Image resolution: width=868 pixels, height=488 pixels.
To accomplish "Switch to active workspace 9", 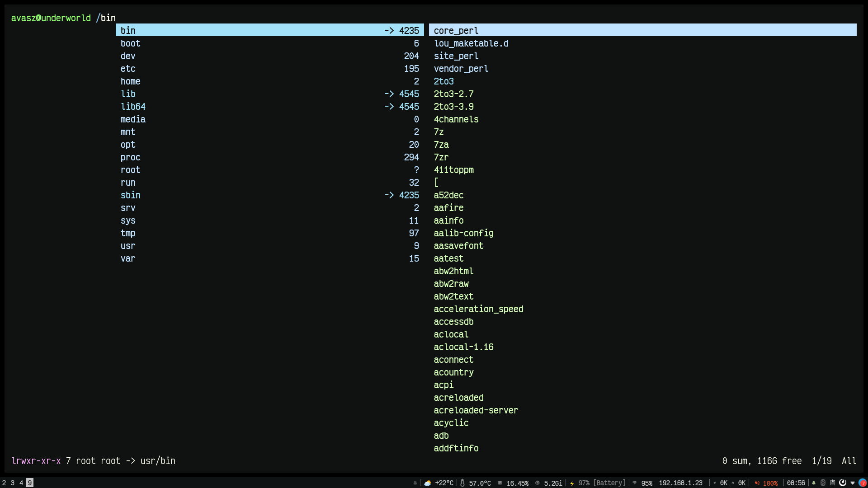I will tap(29, 483).
